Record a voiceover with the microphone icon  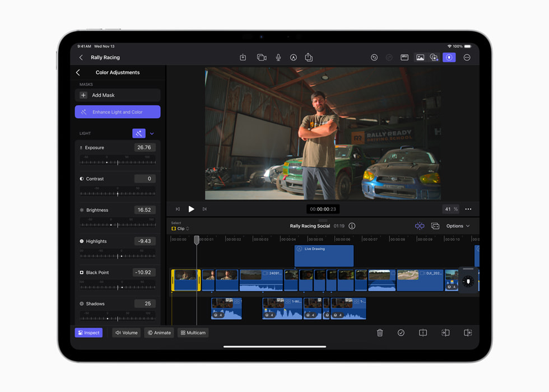click(x=278, y=57)
